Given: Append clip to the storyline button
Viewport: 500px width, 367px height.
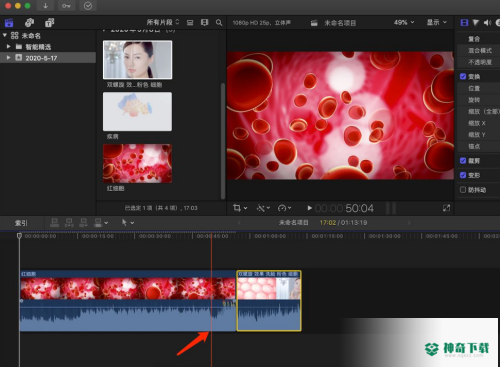Looking at the screenshot, I should (x=84, y=223).
